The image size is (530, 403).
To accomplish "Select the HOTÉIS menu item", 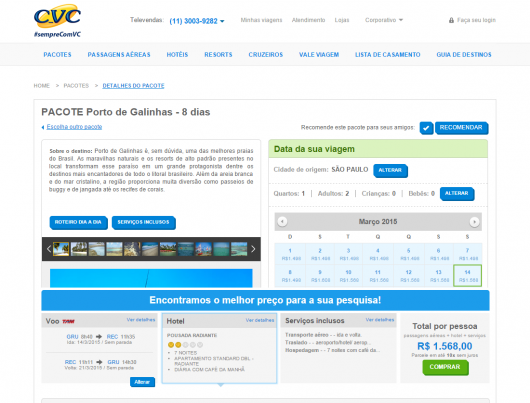I will coord(177,54).
